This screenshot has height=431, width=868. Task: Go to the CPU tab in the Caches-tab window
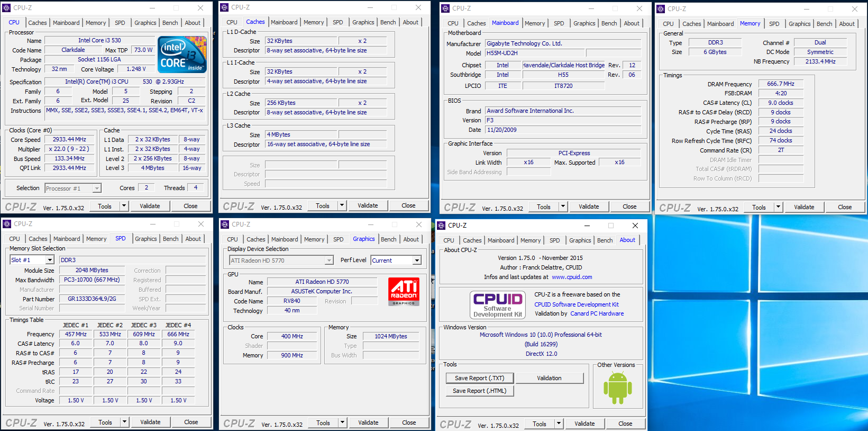pos(232,22)
